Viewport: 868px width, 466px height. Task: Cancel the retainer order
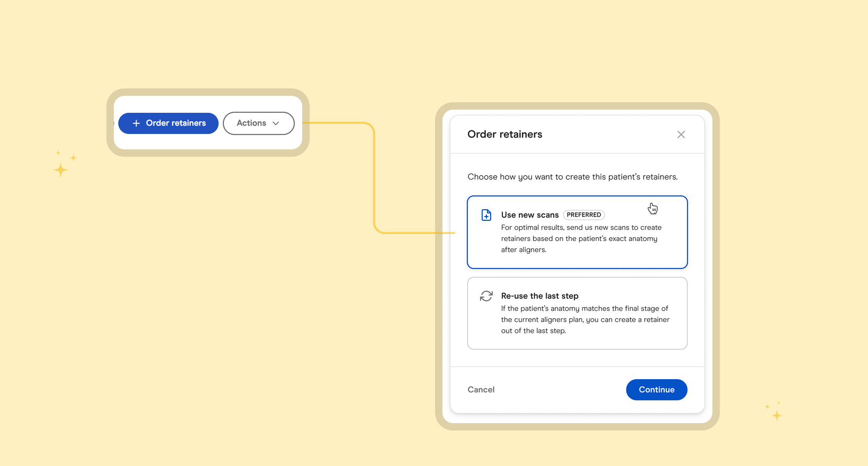(x=481, y=390)
